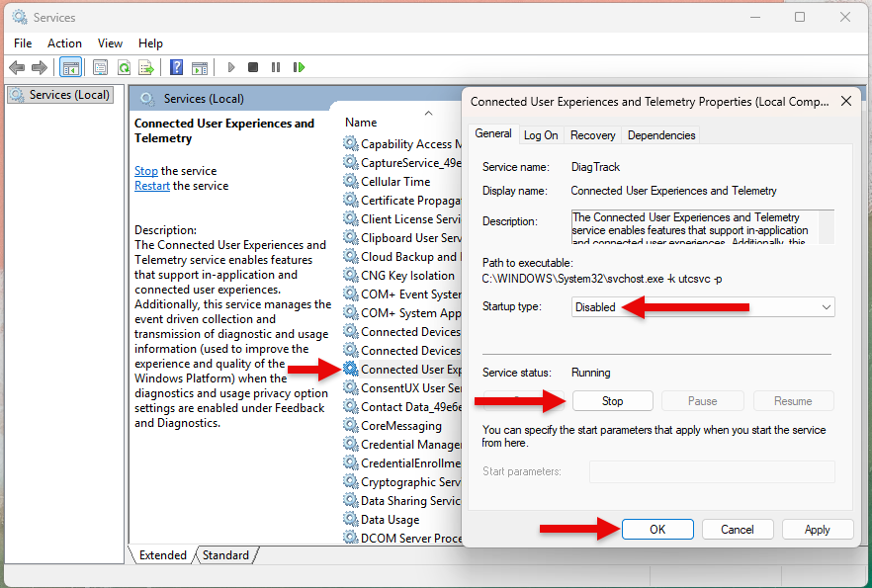The height and width of the screenshot is (588, 872).
Task: Toggle the Show/Hide Console Tree icon
Action: point(70,68)
